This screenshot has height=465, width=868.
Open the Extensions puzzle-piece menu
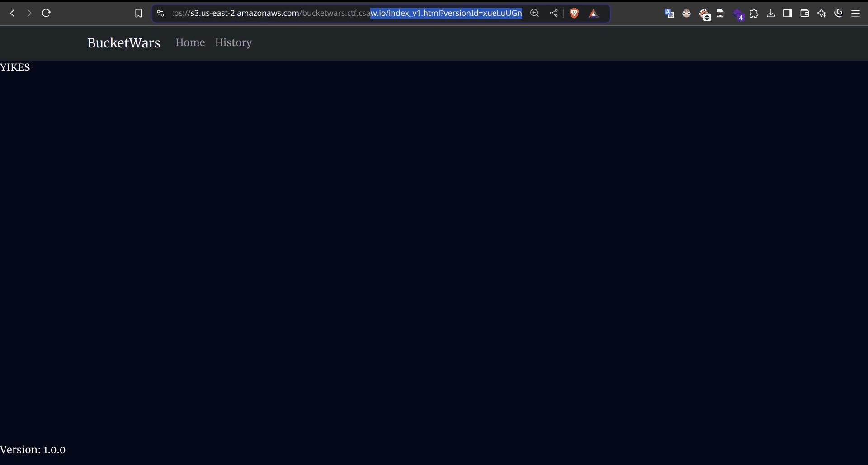pyautogui.click(x=754, y=14)
